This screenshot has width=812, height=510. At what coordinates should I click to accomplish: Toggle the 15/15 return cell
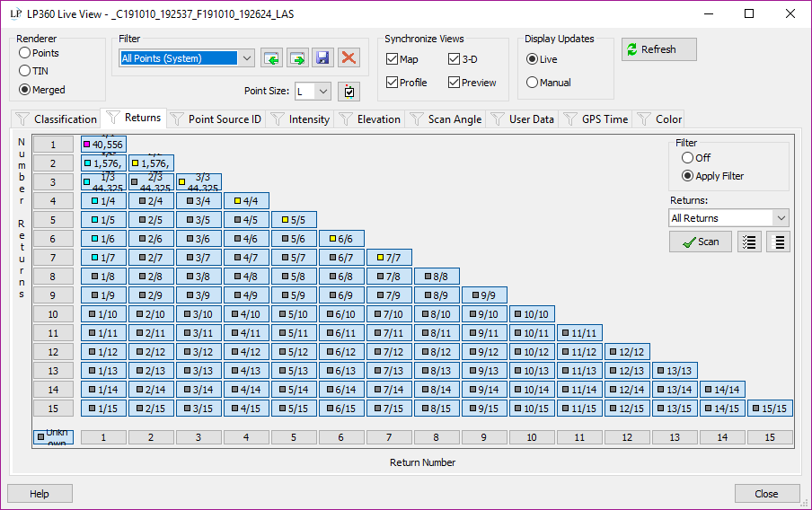click(770, 409)
